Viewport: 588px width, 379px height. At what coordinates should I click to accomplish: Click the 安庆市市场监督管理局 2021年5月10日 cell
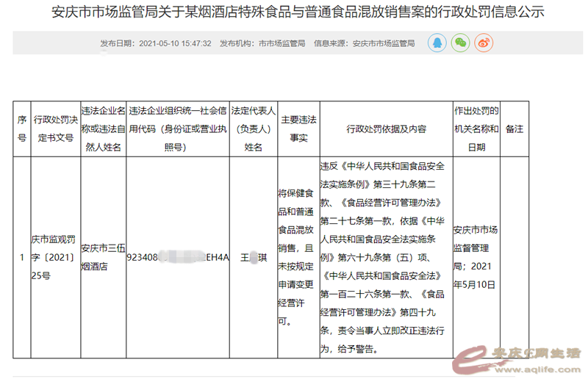coord(476,257)
